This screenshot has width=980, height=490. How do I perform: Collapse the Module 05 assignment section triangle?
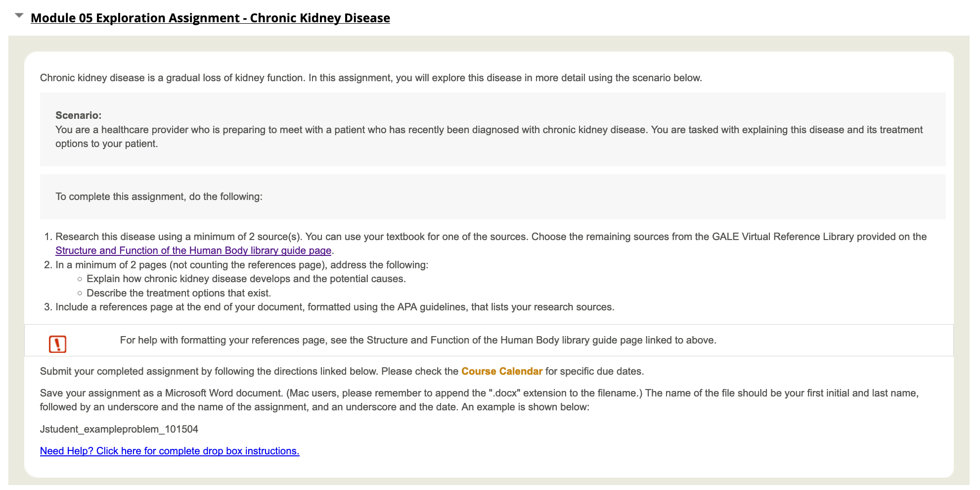19,16
